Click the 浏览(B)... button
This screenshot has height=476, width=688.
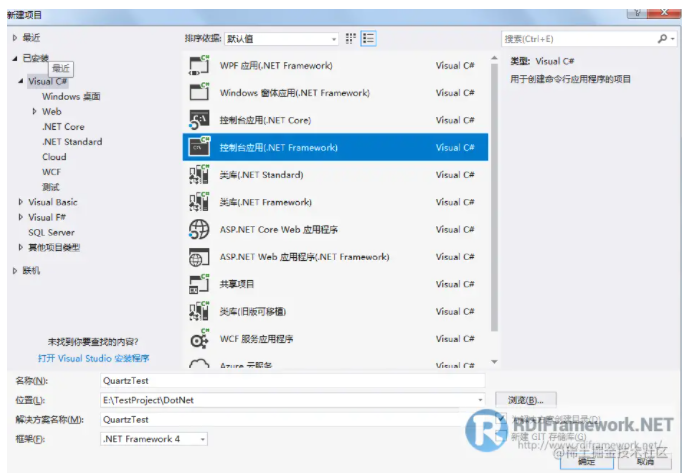pyautogui.click(x=526, y=400)
